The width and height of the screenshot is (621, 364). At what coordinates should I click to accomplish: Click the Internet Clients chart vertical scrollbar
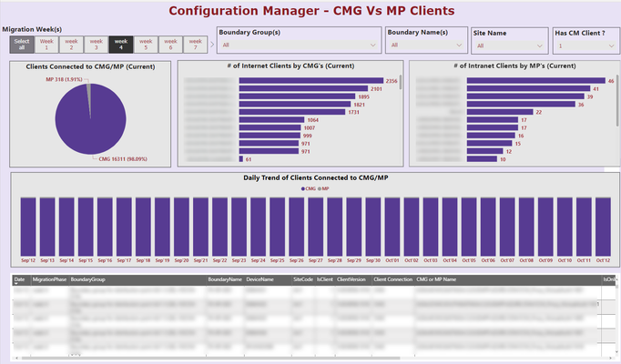pos(401,82)
